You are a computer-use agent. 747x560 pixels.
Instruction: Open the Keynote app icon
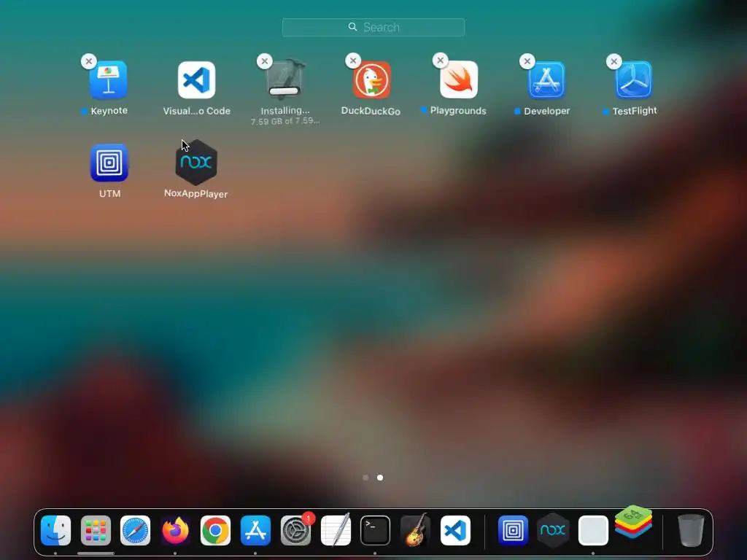(x=109, y=79)
